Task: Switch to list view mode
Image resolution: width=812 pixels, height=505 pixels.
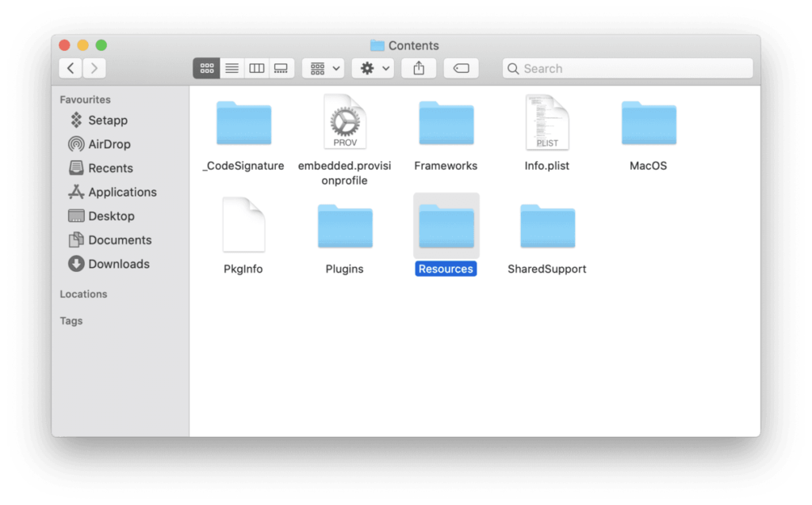Action: (x=232, y=68)
